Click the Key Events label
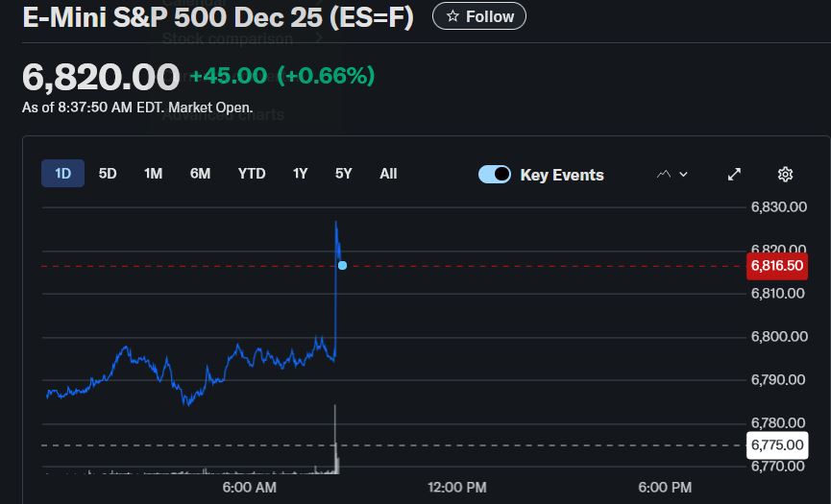The height and width of the screenshot is (504, 831). point(562,176)
